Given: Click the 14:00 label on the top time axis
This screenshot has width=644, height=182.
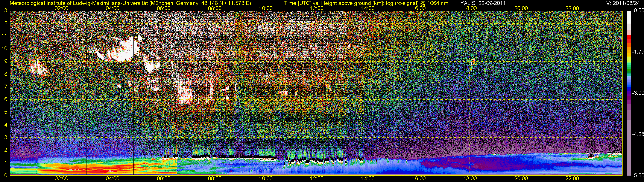Looking at the screenshot, I should tap(368, 8).
